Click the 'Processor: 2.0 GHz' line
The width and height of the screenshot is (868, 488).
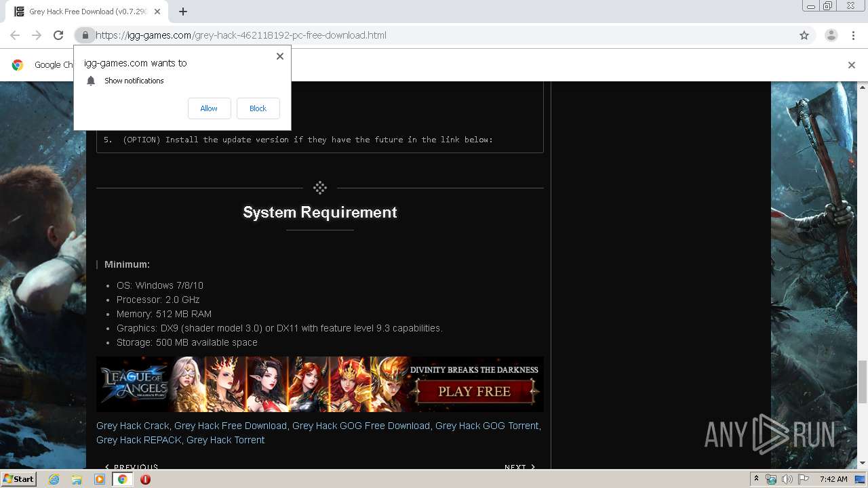[x=158, y=300]
